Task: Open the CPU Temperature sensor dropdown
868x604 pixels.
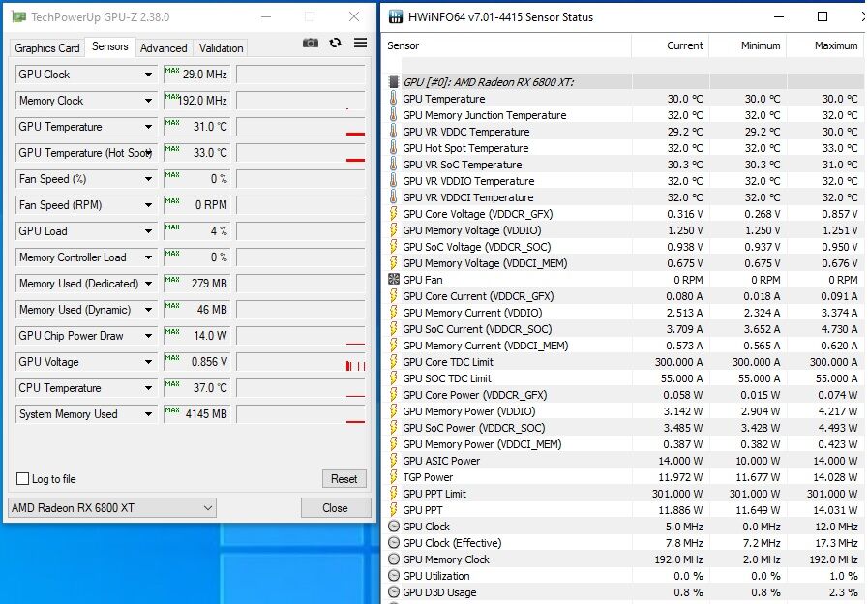Action: [x=148, y=388]
